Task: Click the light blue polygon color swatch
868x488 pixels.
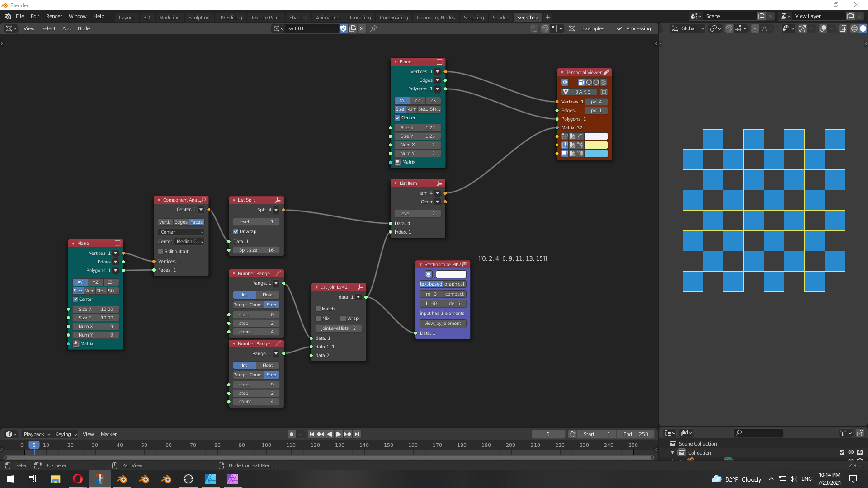Action: (x=596, y=154)
